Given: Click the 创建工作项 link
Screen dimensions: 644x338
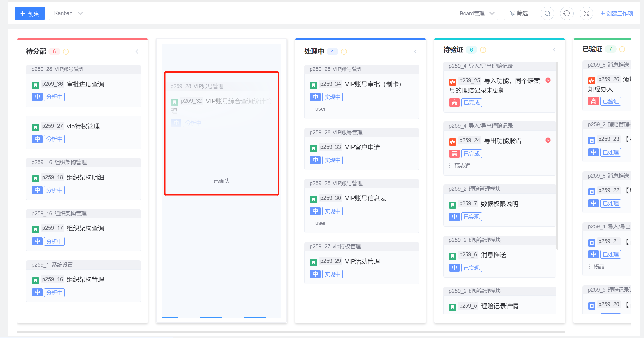Looking at the screenshot, I should (x=617, y=14).
